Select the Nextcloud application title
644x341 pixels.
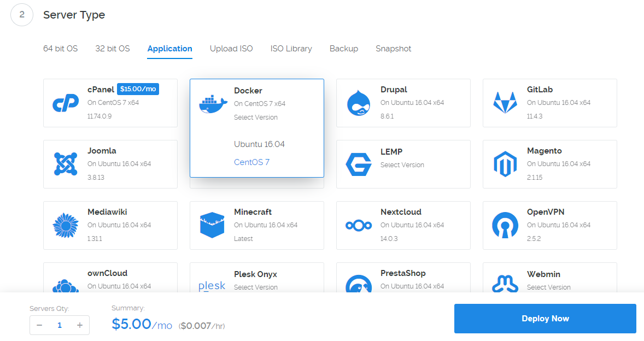401,211
